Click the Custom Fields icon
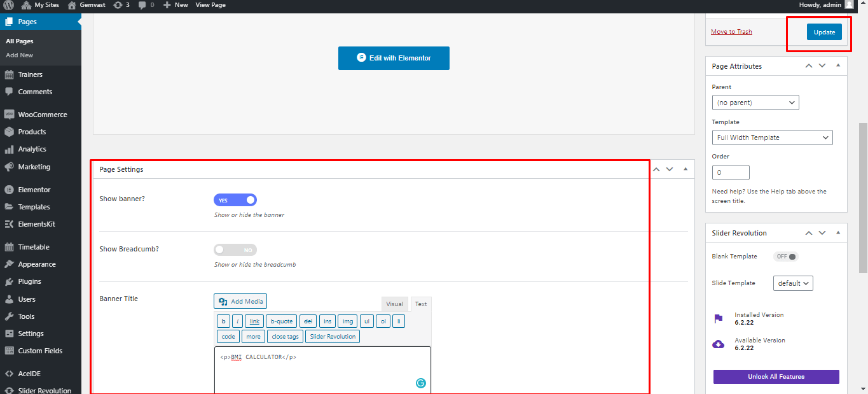The image size is (868, 394). [x=9, y=351]
